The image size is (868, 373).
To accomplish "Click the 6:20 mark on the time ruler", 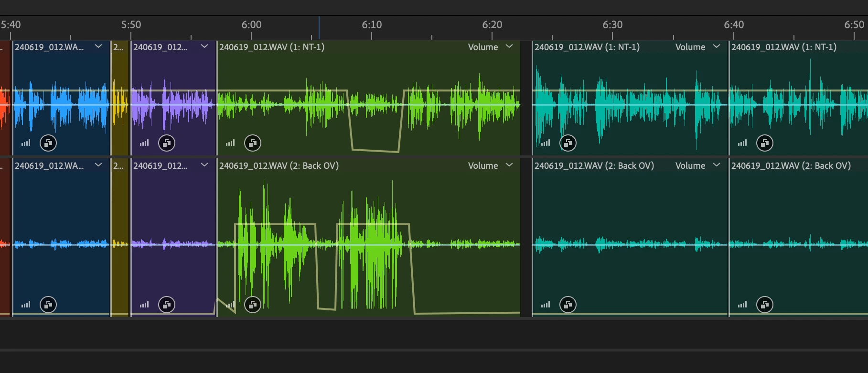I will pos(492,24).
